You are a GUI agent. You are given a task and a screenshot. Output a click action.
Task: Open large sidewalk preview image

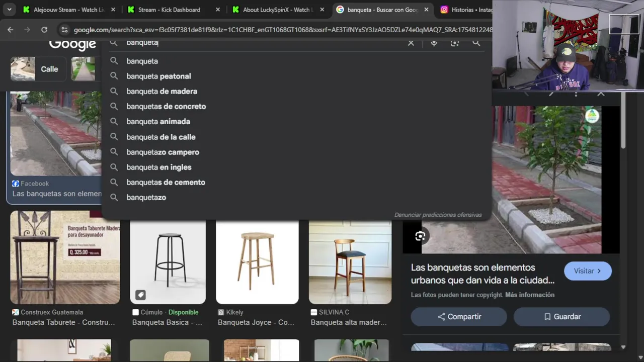511,179
